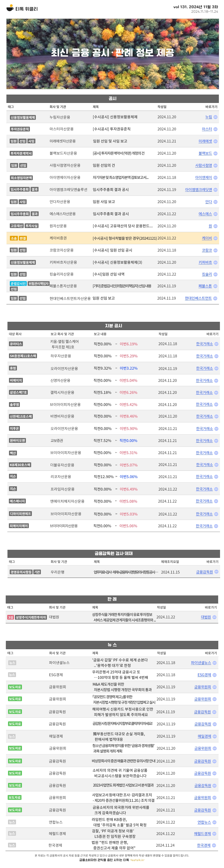Click the link icon in 원바이오젠 row
Screen dimensions: 224x868
coord(216,441)
